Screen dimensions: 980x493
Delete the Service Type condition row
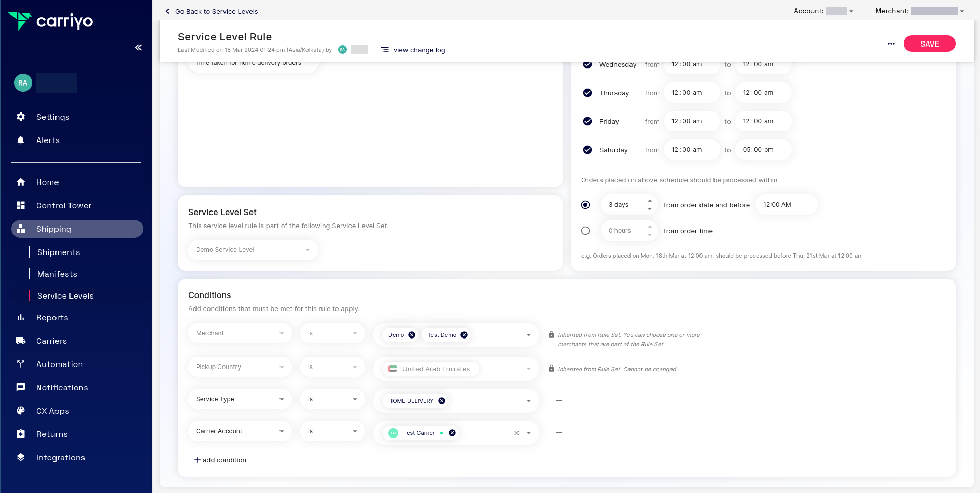tap(559, 400)
